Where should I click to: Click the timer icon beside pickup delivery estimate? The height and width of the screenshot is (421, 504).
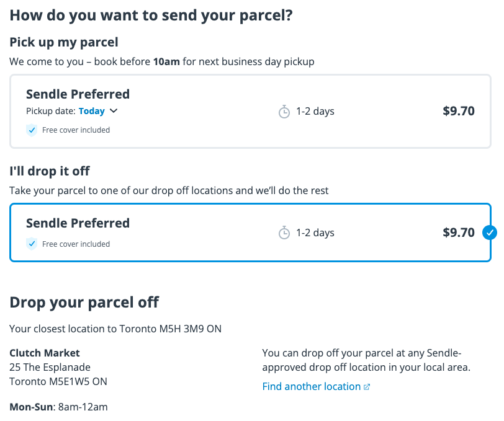(x=285, y=111)
